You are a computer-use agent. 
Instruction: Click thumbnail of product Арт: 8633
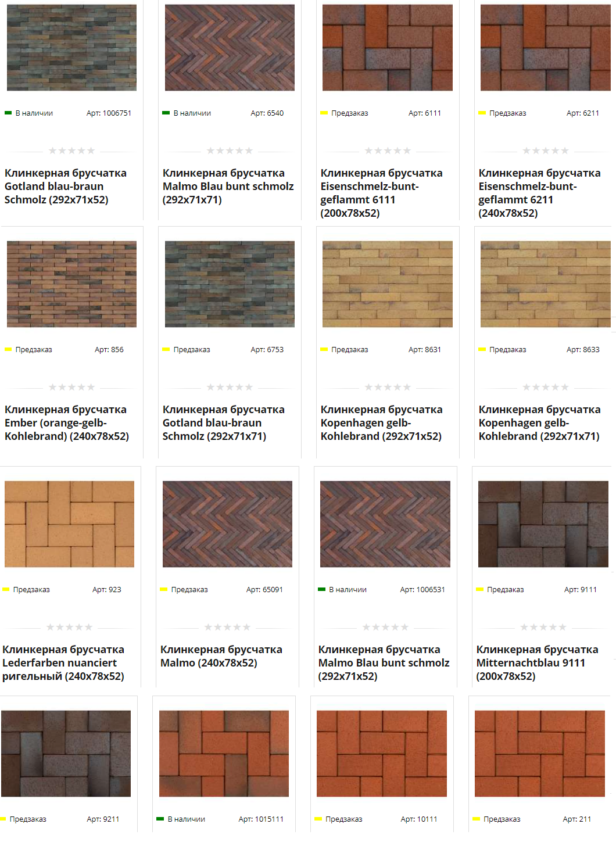[x=546, y=284]
